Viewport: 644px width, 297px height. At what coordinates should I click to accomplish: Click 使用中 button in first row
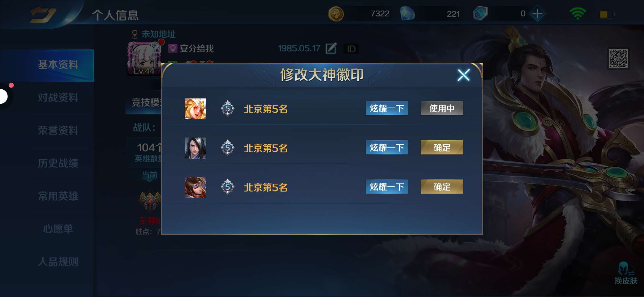442,108
